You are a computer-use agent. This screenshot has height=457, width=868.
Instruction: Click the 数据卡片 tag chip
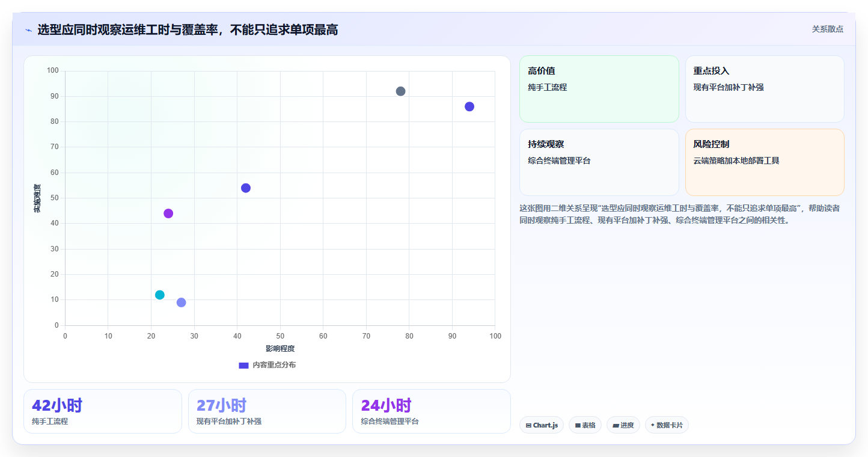tap(667, 425)
